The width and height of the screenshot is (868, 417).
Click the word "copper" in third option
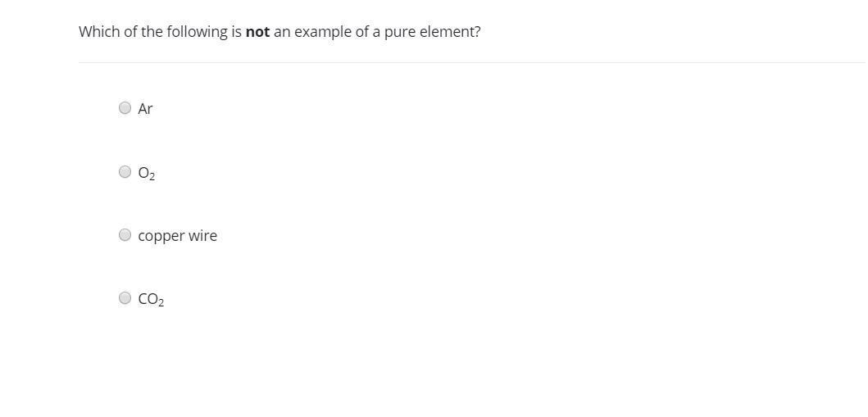(x=161, y=237)
